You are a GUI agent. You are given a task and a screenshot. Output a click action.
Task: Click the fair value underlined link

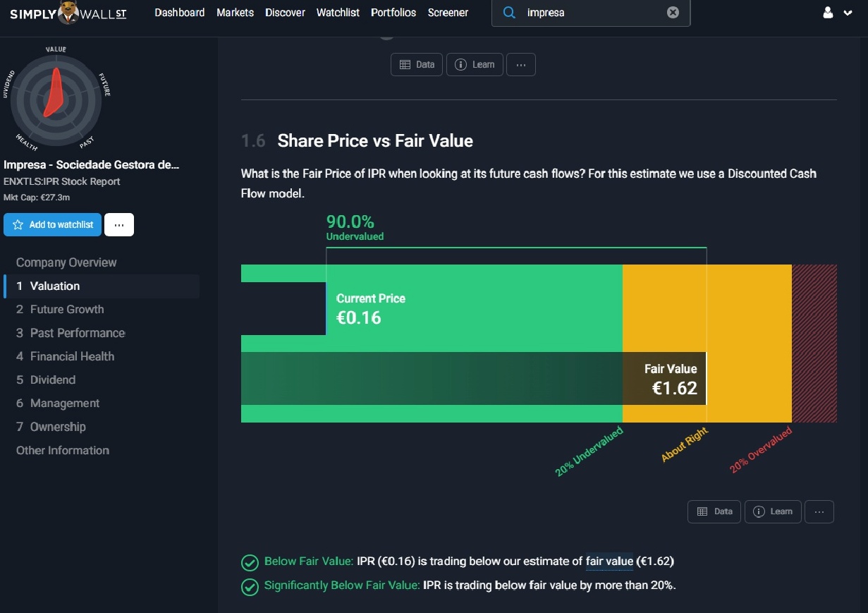pyautogui.click(x=609, y=562)
